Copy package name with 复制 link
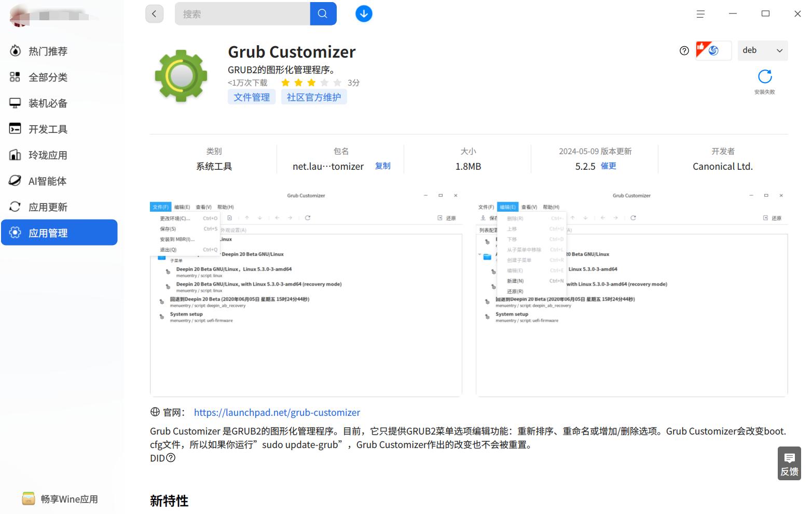This screenshot has height=514, width=812. pos(383,166)
